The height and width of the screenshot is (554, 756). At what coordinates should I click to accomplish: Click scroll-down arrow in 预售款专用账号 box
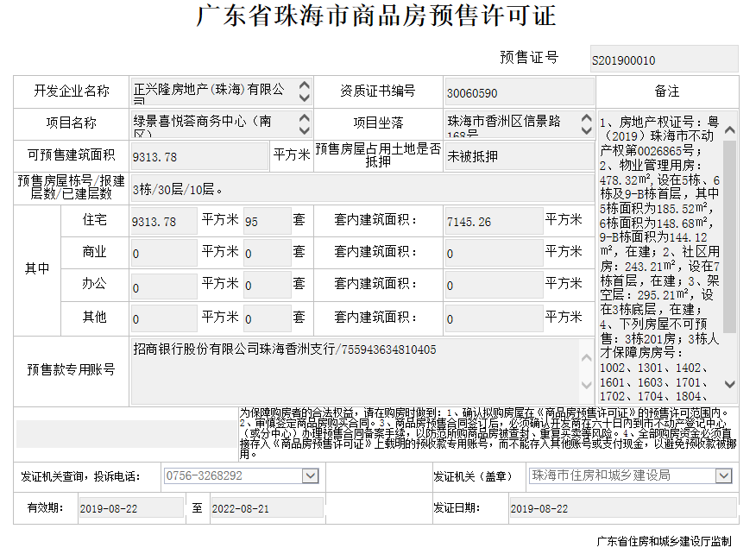pyautogui.click(x=588, y=384)
